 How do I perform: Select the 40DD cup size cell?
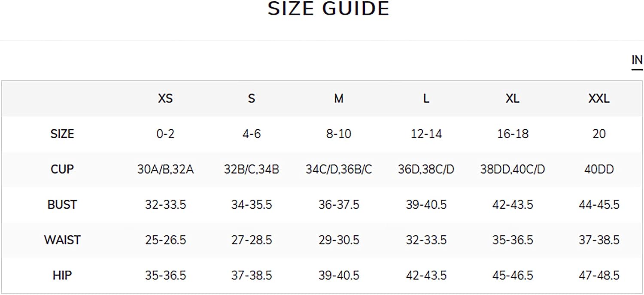click(599, 169)
